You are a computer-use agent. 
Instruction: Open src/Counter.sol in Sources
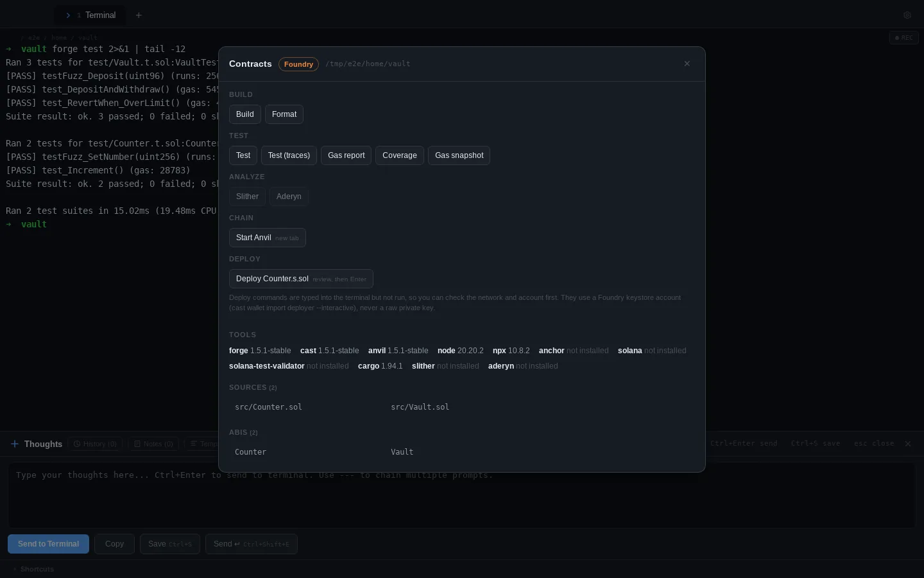click(268, 407)
